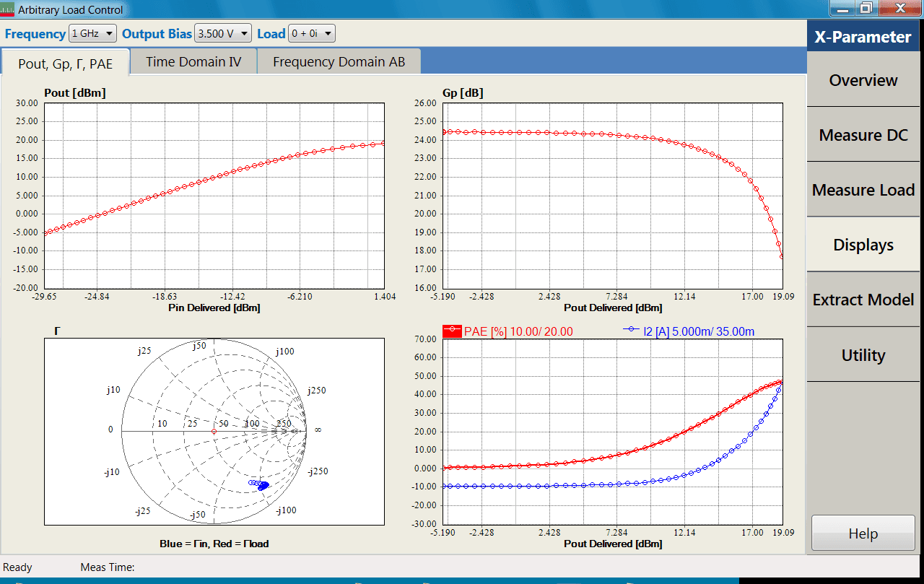The width and height of the screenshot is (924, 584).
Task: Open the Frequency Domain AB tab
Action: (x=339, y=61)
